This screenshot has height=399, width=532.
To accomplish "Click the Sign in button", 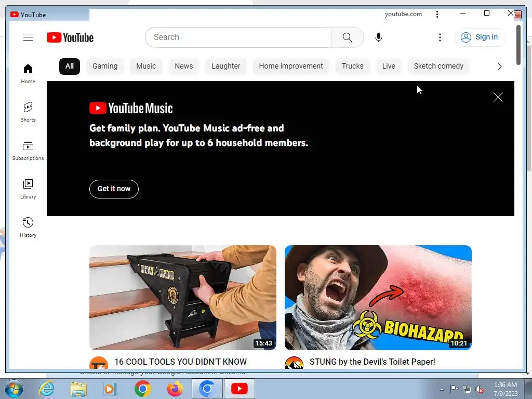I will [x=480, y=37].
